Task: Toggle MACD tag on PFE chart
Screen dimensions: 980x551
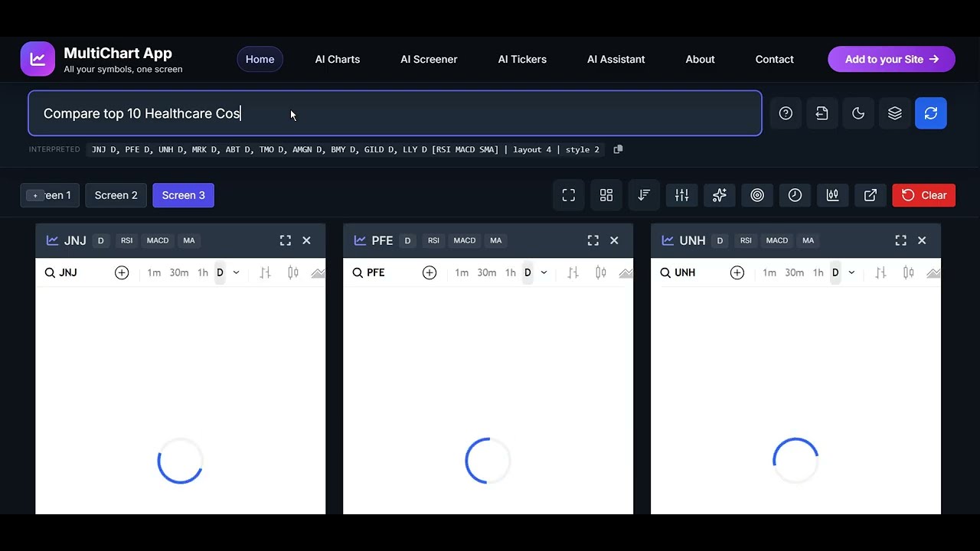Action: click(465, 240)
